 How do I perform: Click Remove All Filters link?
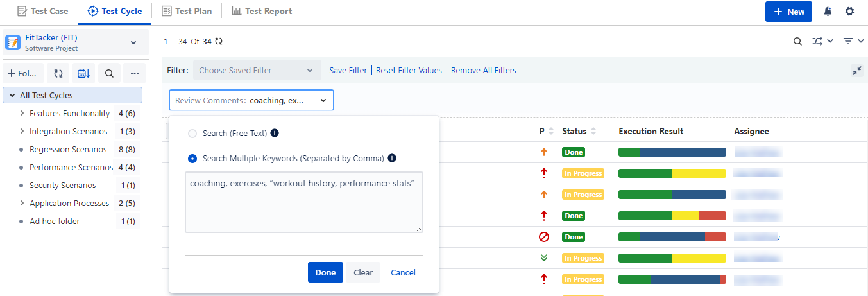pos(484,71)
